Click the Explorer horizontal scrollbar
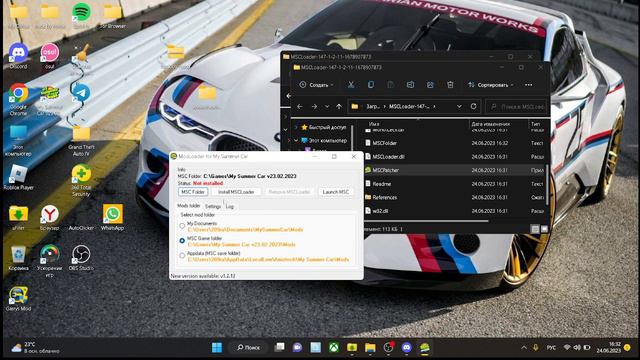 point(426,221)
